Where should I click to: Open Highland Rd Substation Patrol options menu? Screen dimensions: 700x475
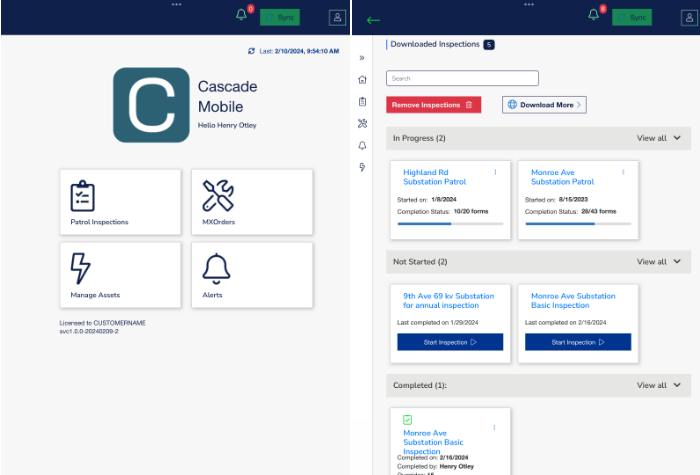(x=495, y=172)
